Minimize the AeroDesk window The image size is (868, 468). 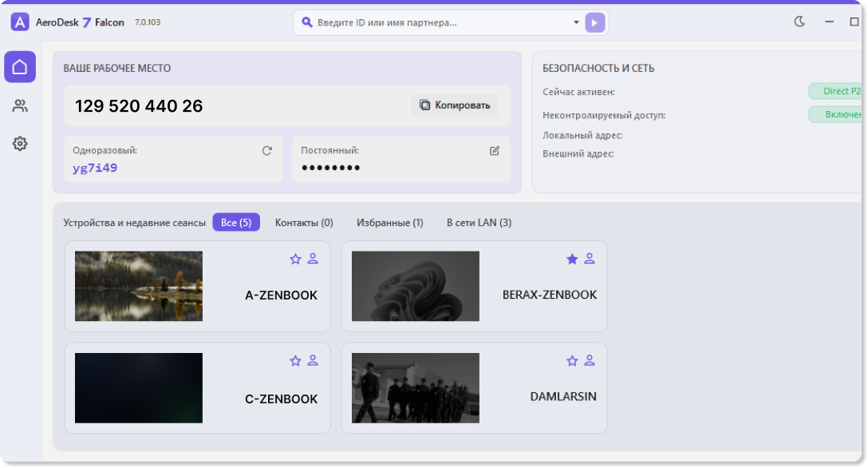pos(829,22)
